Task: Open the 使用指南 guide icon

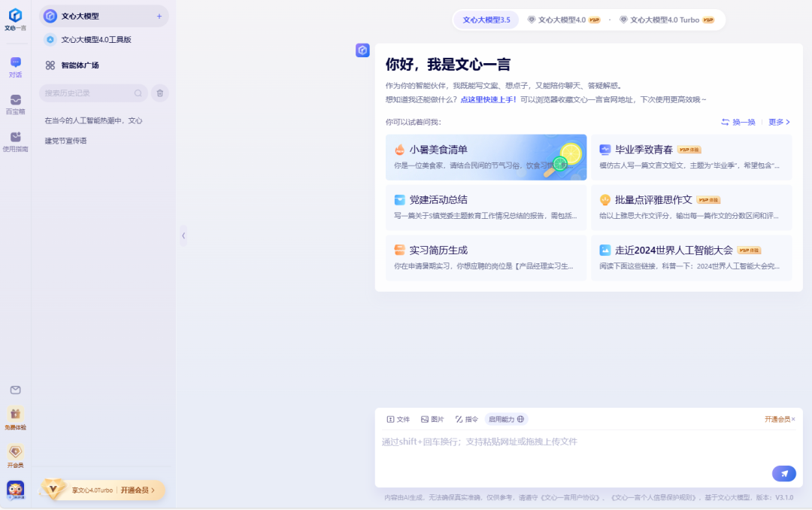Action: 16,141
